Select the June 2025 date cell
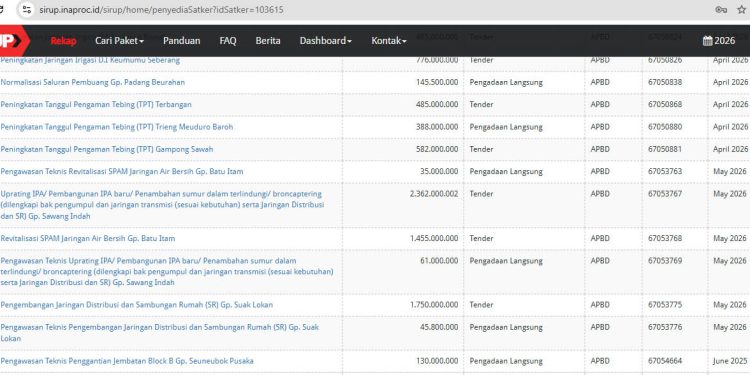Viewport: 750px width, 375px height. click(730, 361)
